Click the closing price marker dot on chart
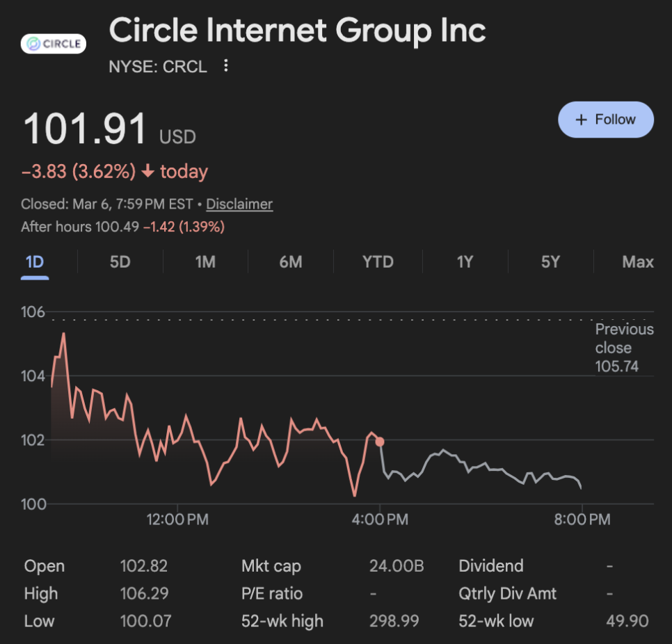The width and height of the screenshot is (672, 644). pyautogui.click(x=380, y=442)
